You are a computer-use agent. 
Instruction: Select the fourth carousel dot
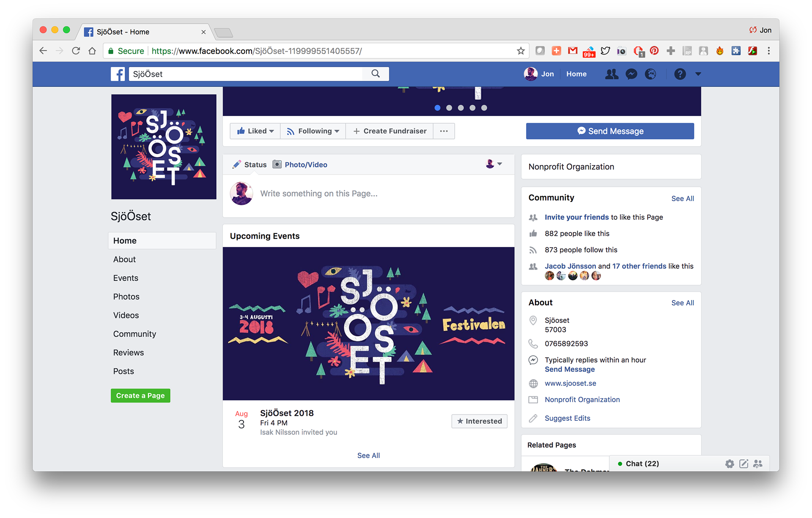pyautogui.click(x=472, y=108)
